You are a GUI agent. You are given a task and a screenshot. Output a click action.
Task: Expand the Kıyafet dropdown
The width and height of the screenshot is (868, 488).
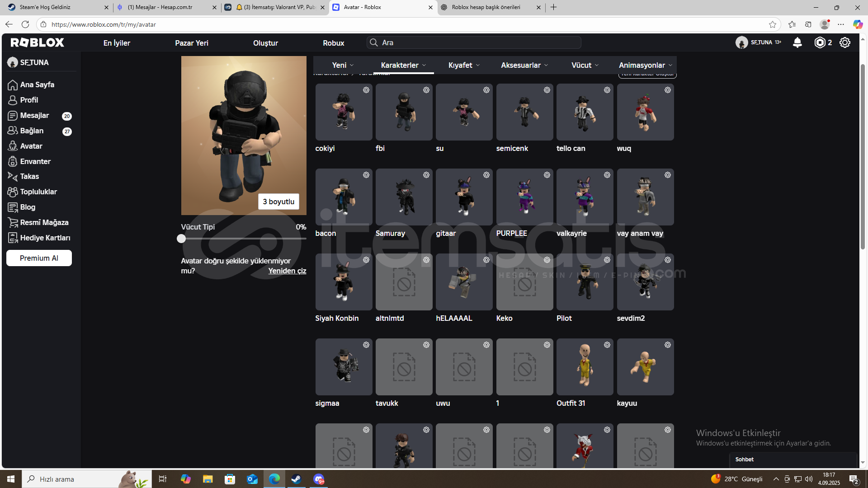[464, 65]
